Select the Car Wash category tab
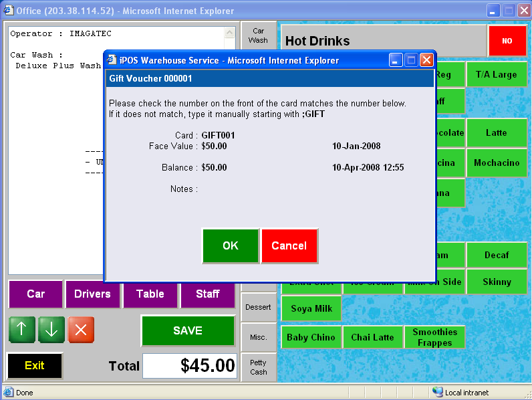Image resolution: width=532 pixels, height=400 pixels. 258,35
